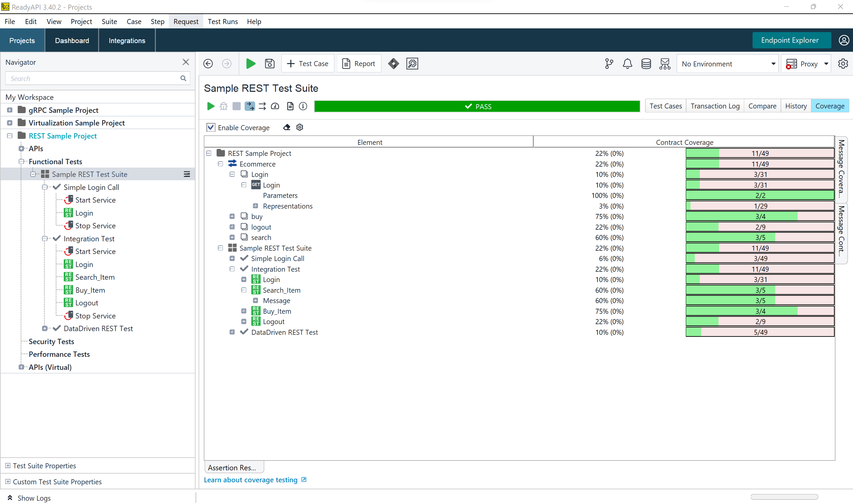Image resolution: width=853 pixels, height=504 pixels.
Task: Click the notifications bell icon
Action: (627, 64)
